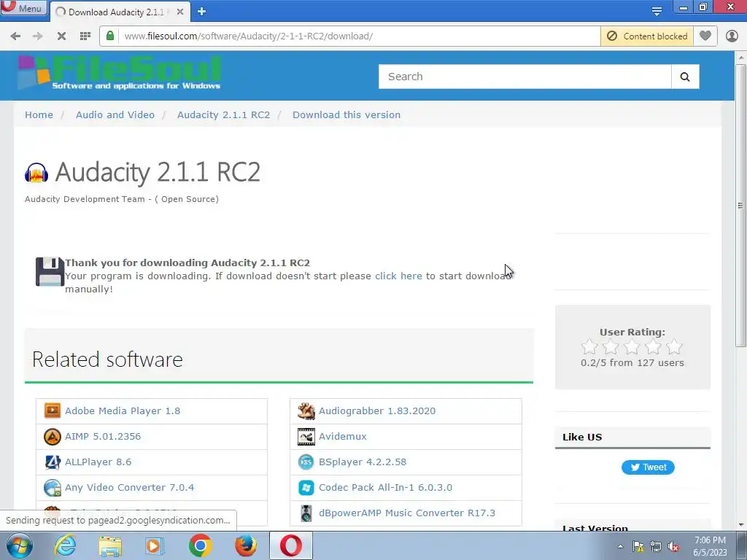
Task: Open ALLPlayer 8.6 link
Action: tap(98, 462)
